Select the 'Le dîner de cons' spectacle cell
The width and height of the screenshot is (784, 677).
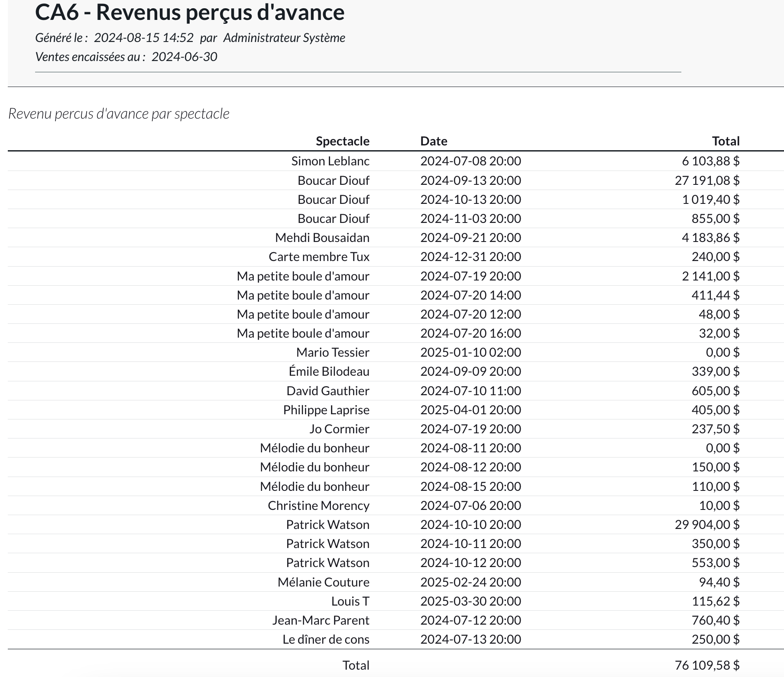coord(326,639)
